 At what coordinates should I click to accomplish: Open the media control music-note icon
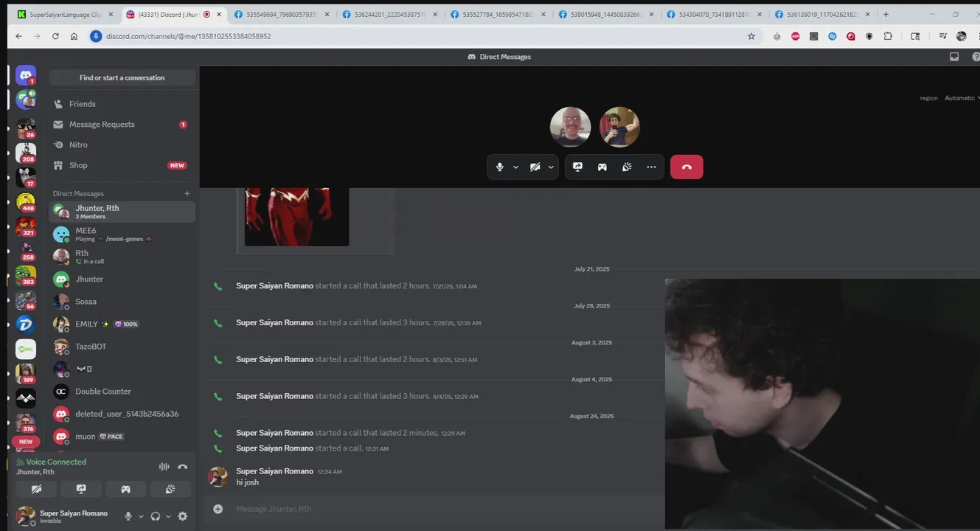[942, 36]
